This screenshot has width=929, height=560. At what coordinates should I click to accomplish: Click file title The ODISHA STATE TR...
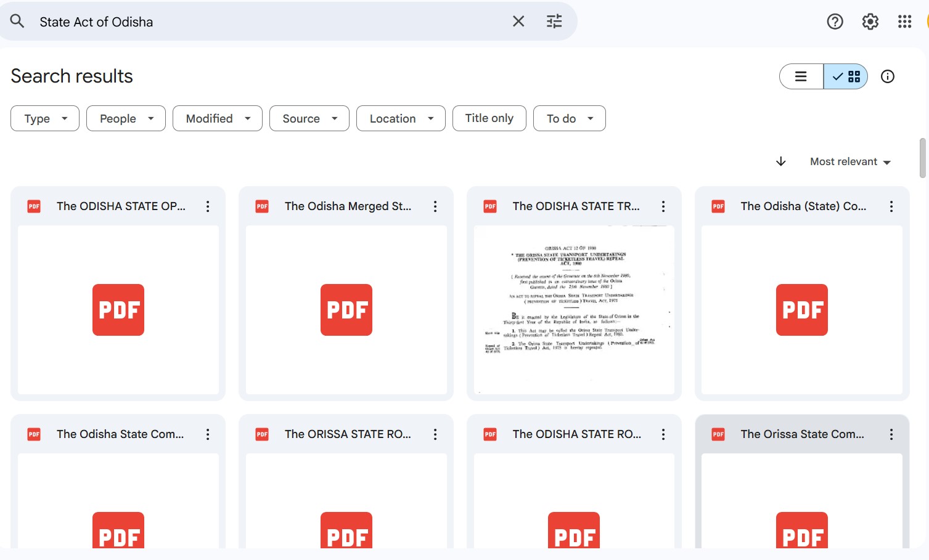pos(576,206)
